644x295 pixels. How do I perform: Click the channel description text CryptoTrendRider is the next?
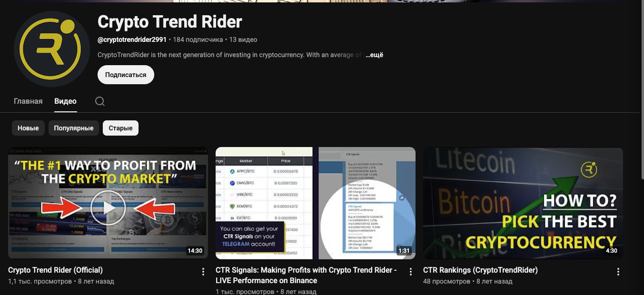[x=229, y=55]
